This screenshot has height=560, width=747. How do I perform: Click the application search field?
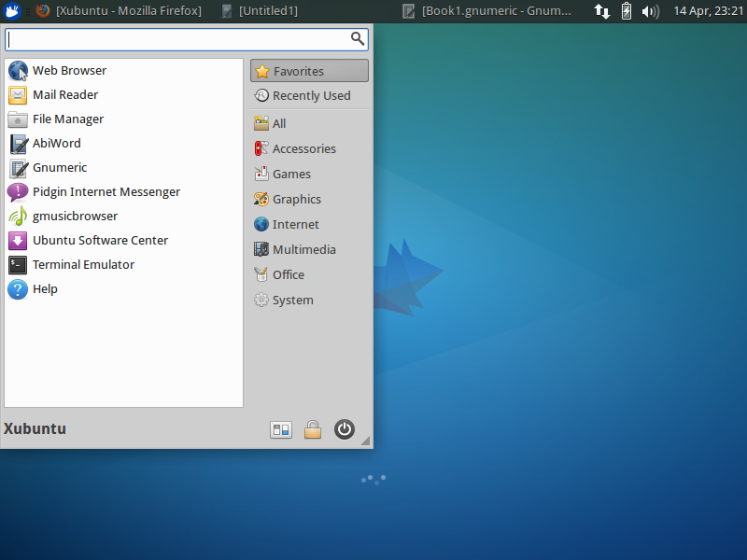(177, 39)
